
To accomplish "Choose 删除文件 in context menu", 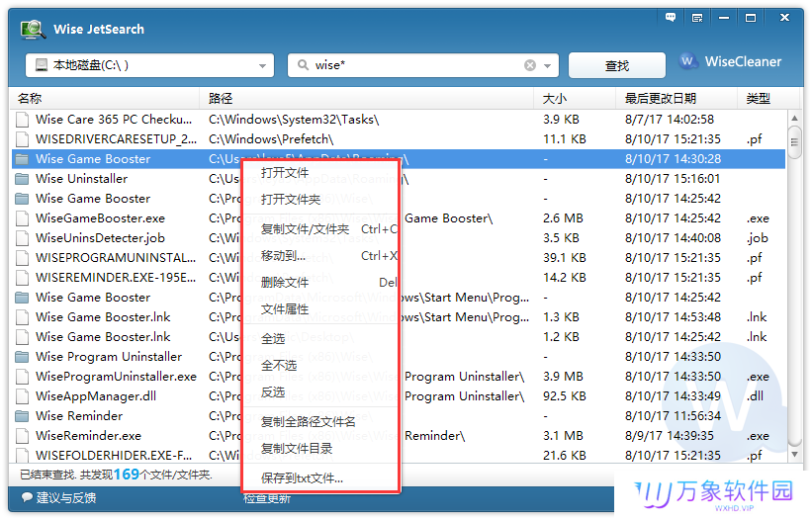I will 320,283.
